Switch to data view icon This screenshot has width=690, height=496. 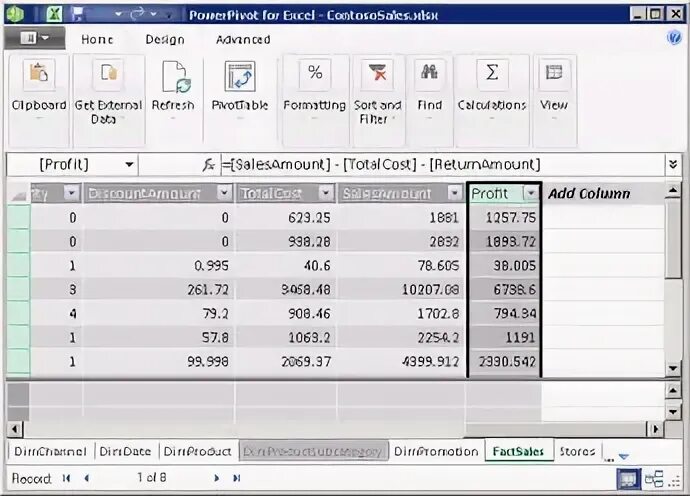[x=628, y=479]
